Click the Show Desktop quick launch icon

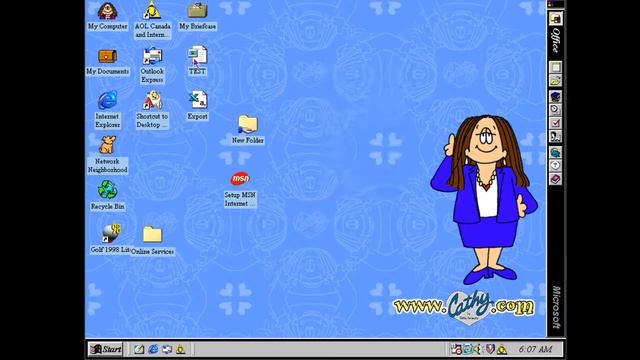139,349
